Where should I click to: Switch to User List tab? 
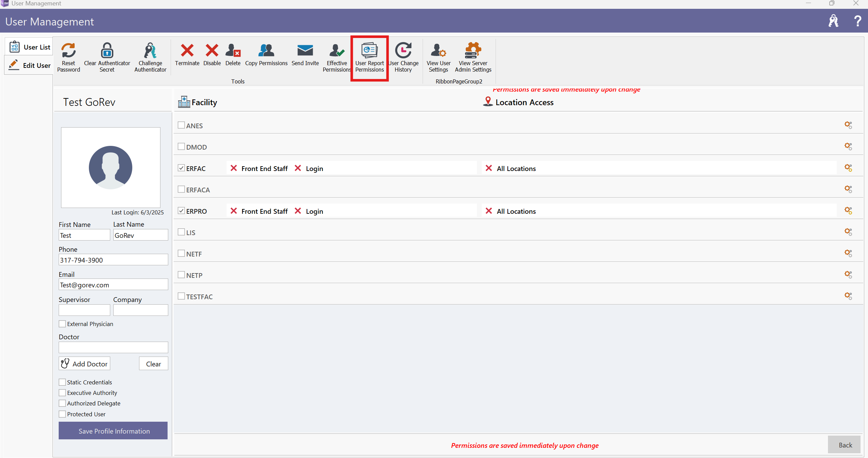pos(30,47)
